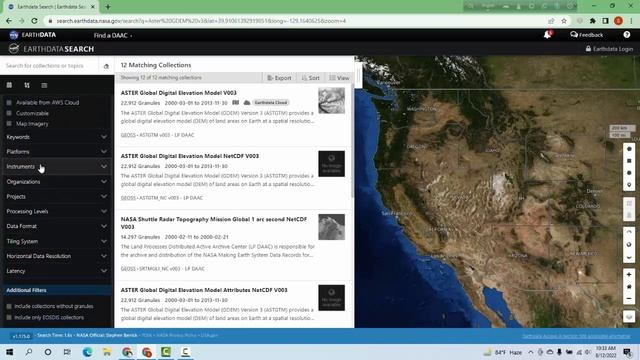Reload the browser page

point(34,21)
